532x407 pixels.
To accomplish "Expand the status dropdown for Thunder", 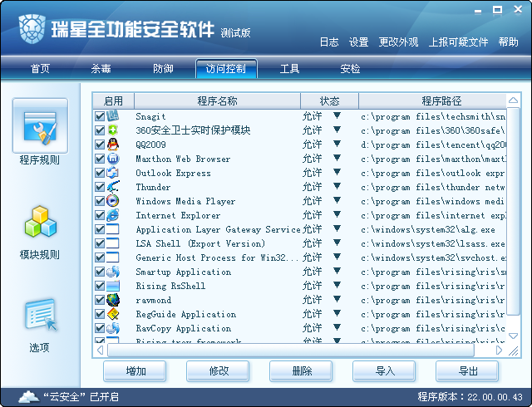I will point(337,186).
